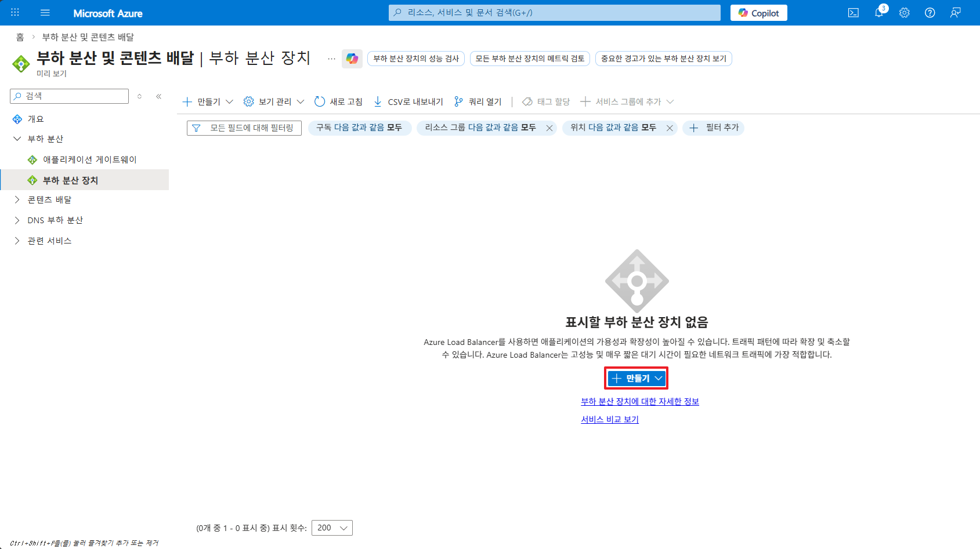
Task: Click the Microsoft Azure logo text
Action: tap(108, 13)
